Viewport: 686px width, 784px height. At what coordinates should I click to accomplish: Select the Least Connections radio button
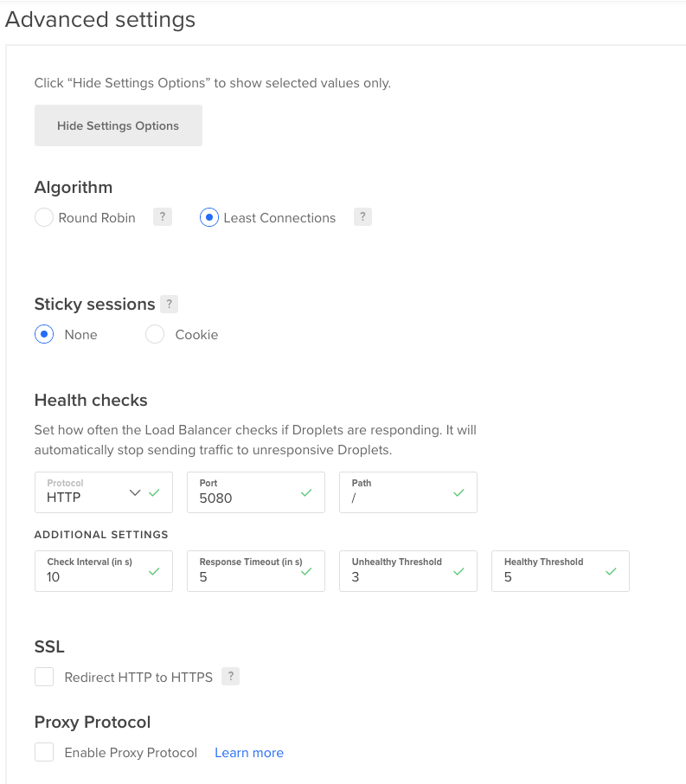[x=209, y=217]
